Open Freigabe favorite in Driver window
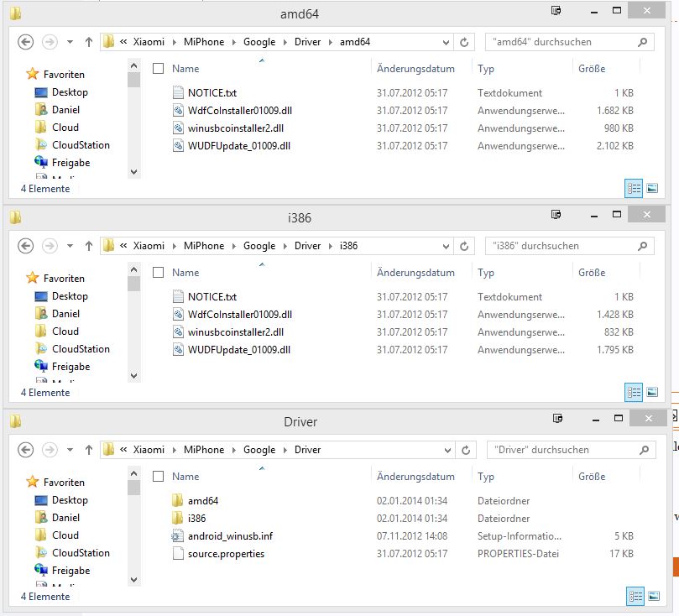The height and width of the screenshot is (616, 679). (x=71, y=571)
